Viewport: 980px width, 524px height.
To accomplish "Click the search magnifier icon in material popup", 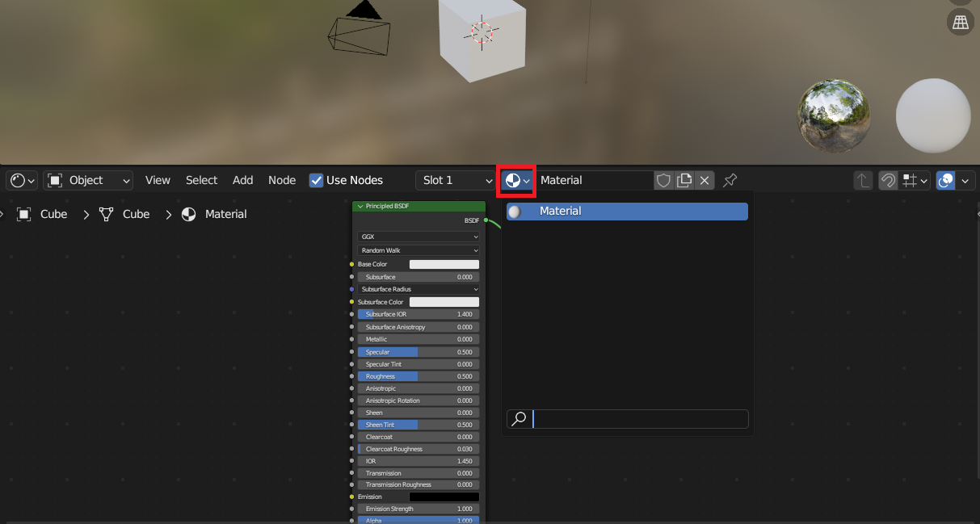I will [x=519, y=418].
